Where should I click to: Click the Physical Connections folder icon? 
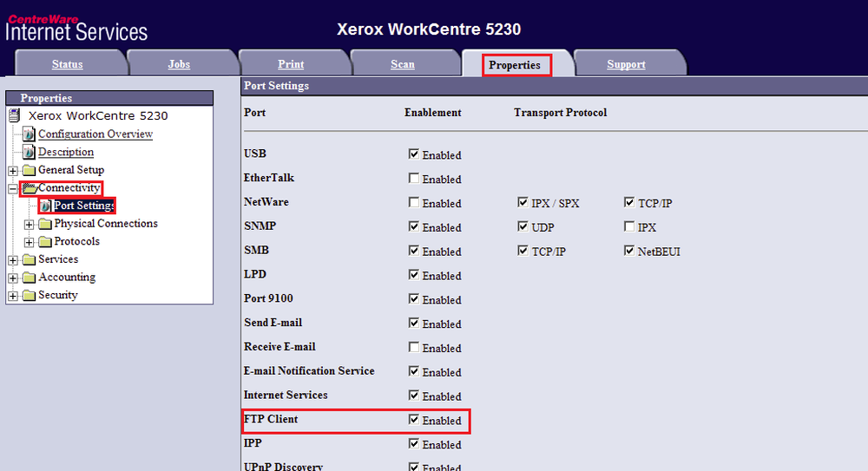(44, 224)
